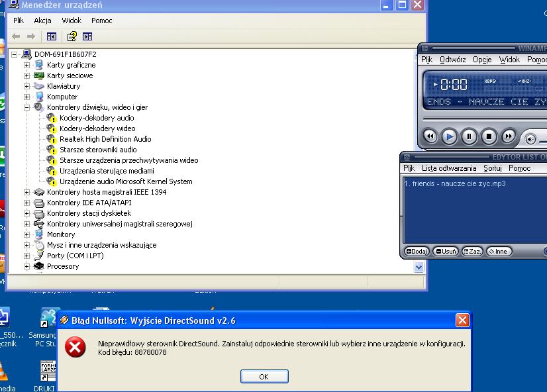Open Lista odtwarzania menu in playlist editor
Image resolution: width=547 pixels, height=392 pixels.
point(449,168)
